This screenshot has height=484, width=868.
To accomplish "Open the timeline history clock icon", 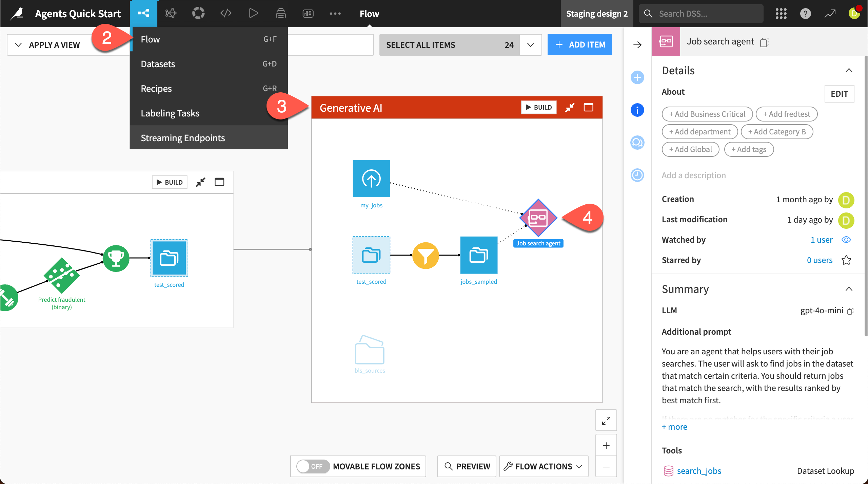I will point(637,175).
